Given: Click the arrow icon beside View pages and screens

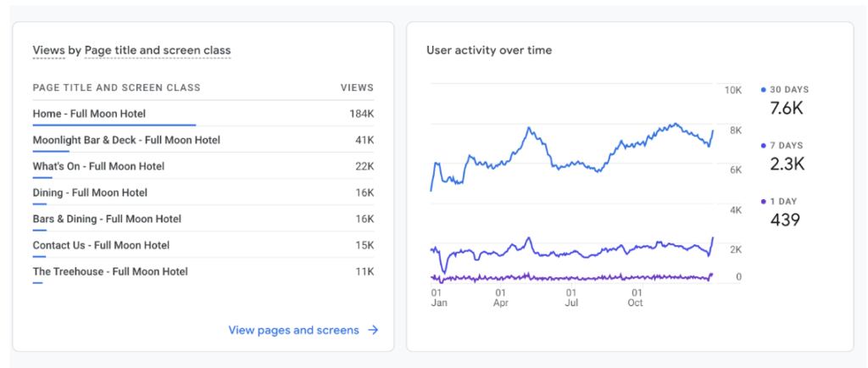Looking at the screenshot, I should [373, 330].
